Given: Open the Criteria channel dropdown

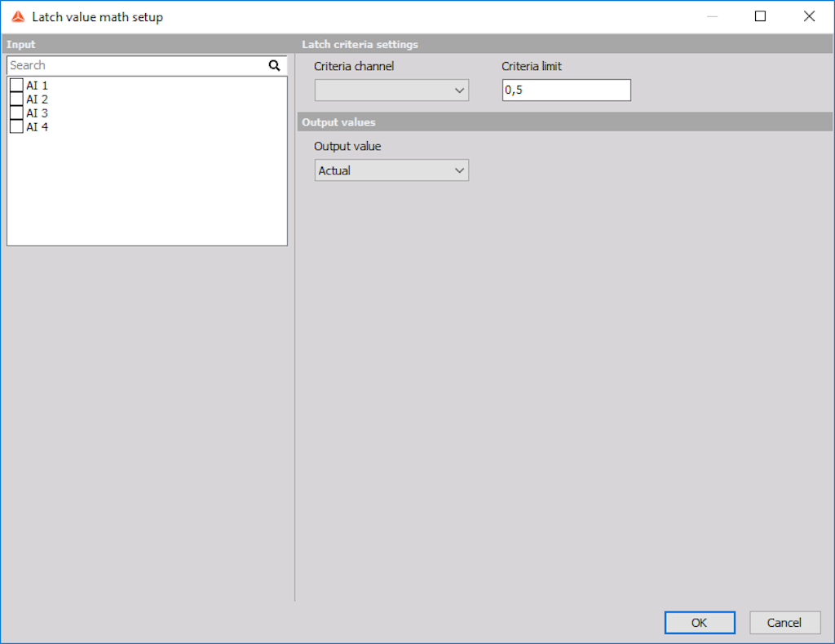Looking at the screenshot, I should tap(391, 90).
